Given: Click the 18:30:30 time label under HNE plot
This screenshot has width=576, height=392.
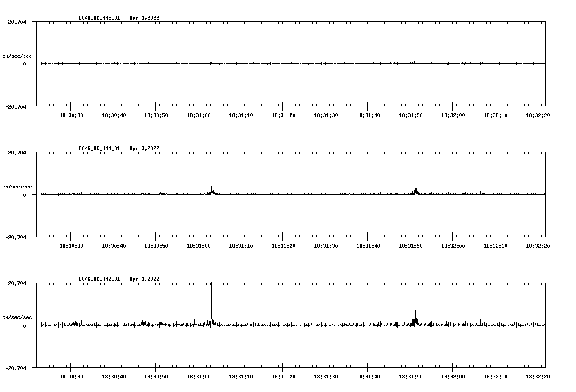Looking at the screenshot, I should coord(71,115).
